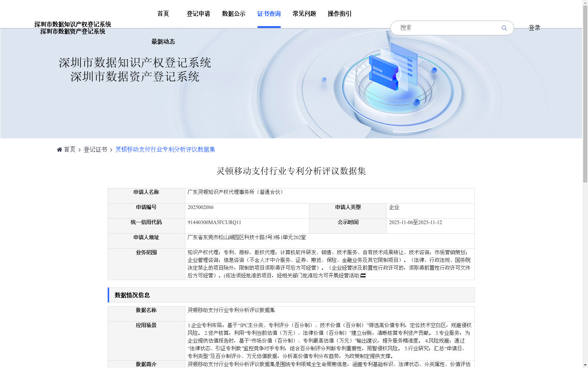Open the 常见问题 menu item
Screen dimensions: 588x368
[x=304, y=14]
